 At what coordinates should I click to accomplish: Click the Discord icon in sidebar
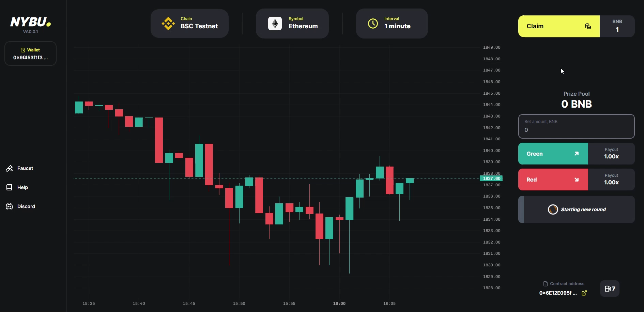coord(9,206)
